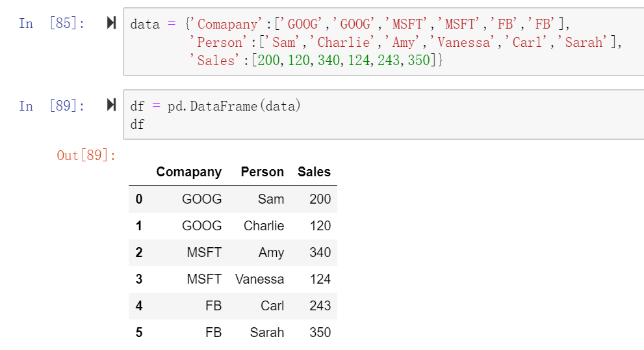Image resolution: width=644 pixels, height=350 pixels.
Task: Click the Charlie cell in the table
Action: tap(264, 226)
